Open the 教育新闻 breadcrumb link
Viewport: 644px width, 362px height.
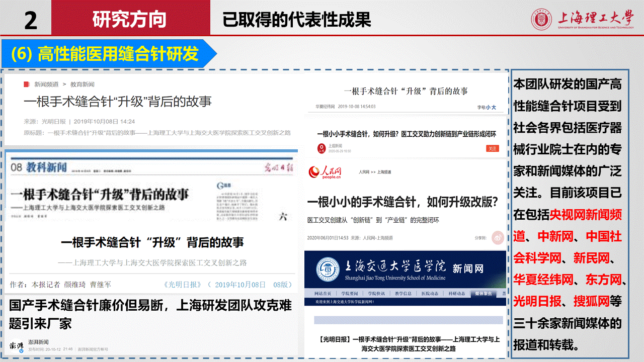coord(82,84)
